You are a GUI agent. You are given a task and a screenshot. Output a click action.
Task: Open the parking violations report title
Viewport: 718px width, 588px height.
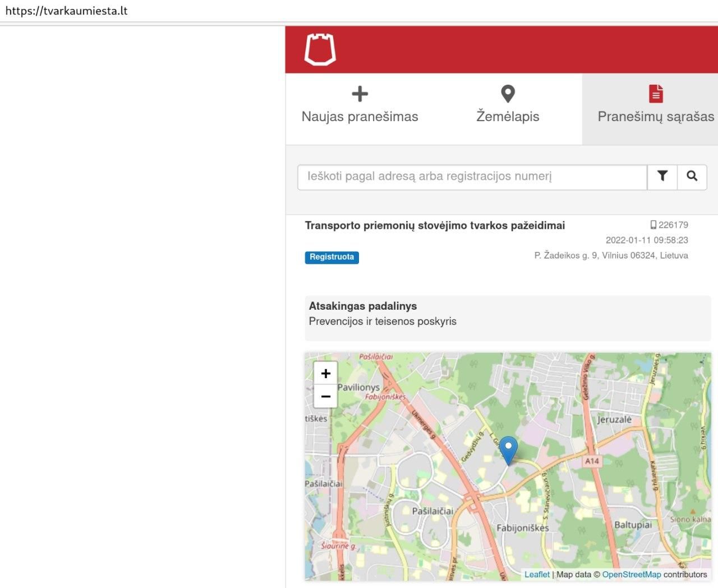[x=435, y=226]
